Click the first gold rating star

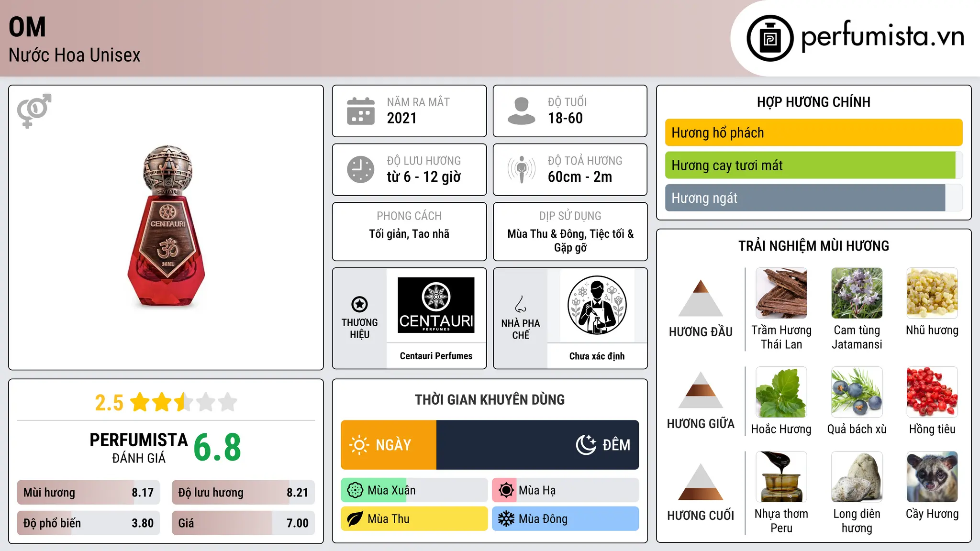pos(140,402)
